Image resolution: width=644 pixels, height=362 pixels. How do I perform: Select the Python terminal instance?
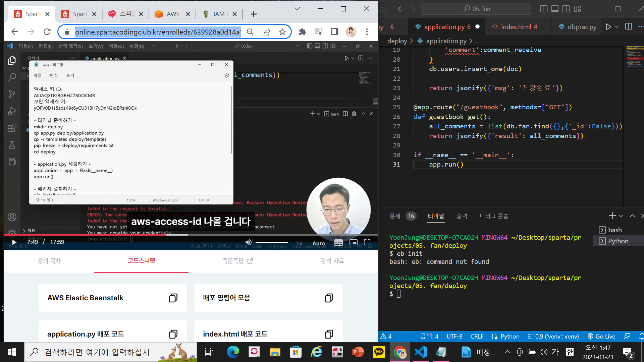pyautogui.click(x=618, y=241)
